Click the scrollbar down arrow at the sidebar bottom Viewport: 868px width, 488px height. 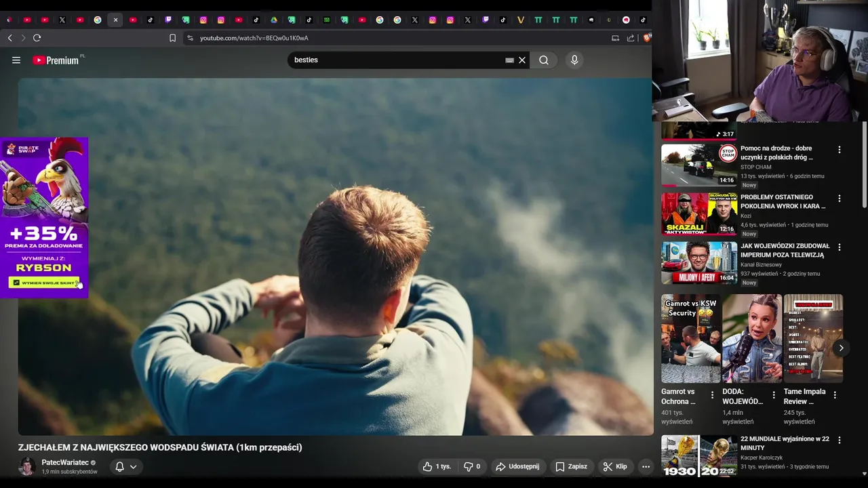click(864, 474)
